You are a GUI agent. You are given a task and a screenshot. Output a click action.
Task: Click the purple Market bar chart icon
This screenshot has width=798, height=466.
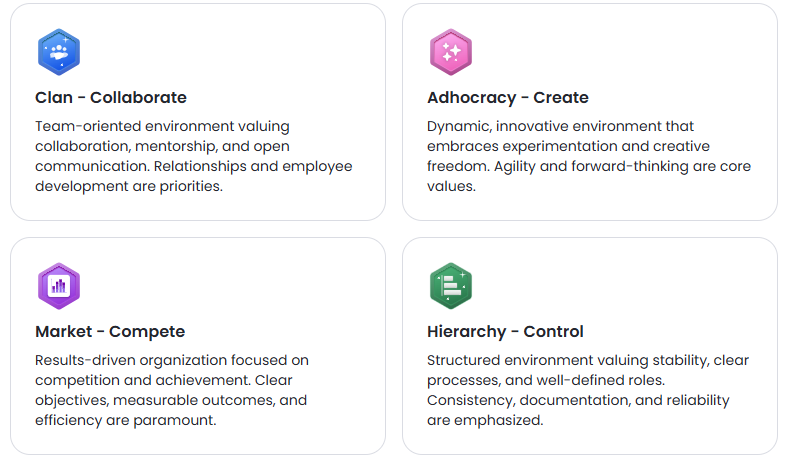point(58,287)
